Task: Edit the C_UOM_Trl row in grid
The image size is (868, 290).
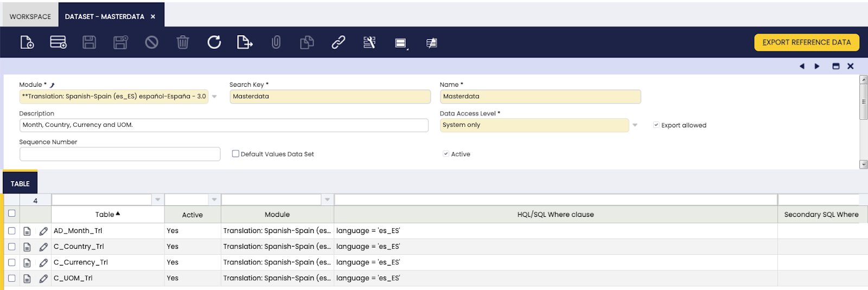Action: [43, 279]
